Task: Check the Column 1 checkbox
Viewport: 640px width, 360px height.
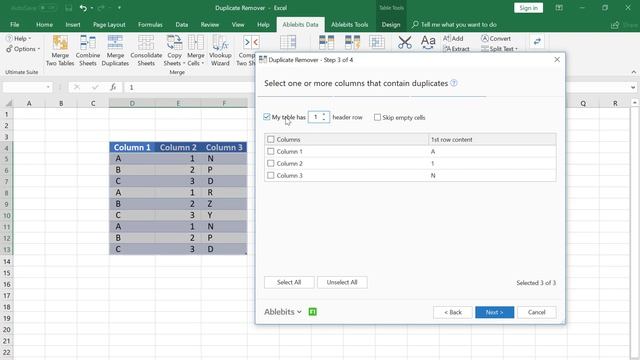Action: tap(271, 151)
